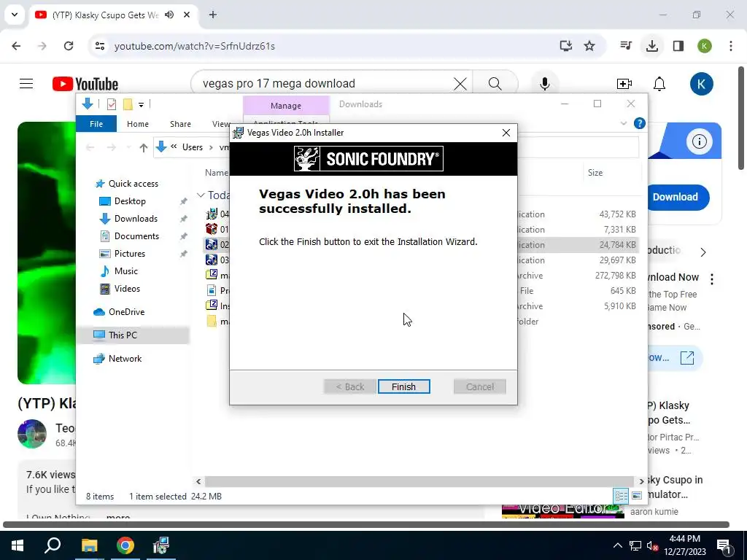Select Network in navigation pane
747x560 pixels.
coord(125,359)
